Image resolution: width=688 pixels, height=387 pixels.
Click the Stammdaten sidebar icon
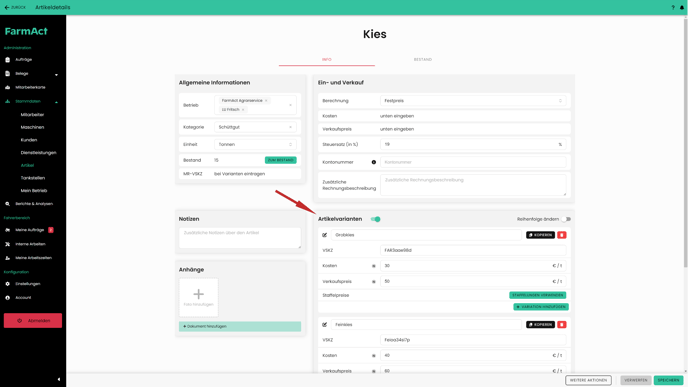[7, 101]
